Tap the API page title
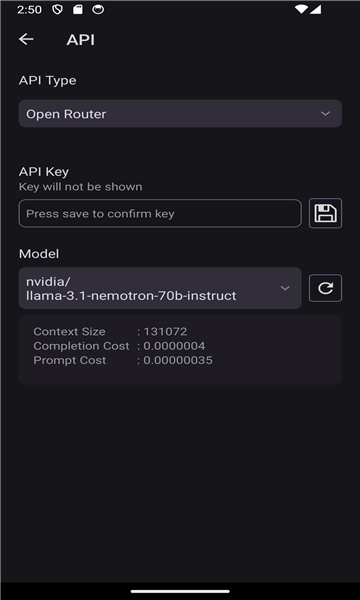Image resolution: width=360 pixels, height=600 pixels. [x=80, y=40]
